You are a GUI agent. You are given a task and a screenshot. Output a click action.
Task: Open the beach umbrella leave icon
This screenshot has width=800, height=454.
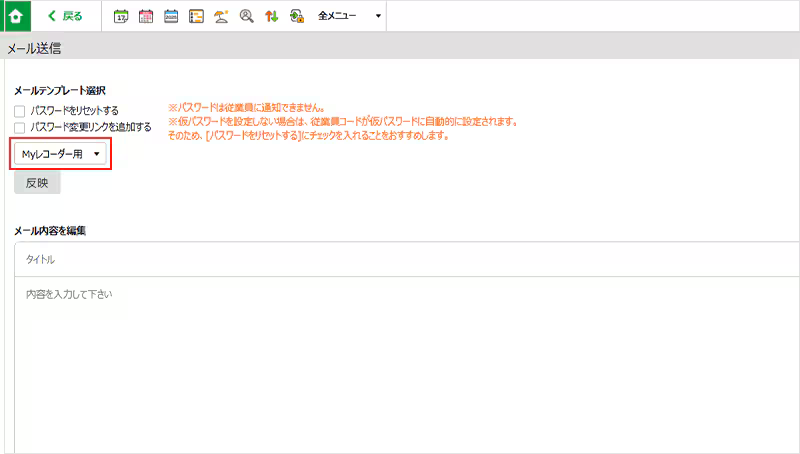point(221,16)
